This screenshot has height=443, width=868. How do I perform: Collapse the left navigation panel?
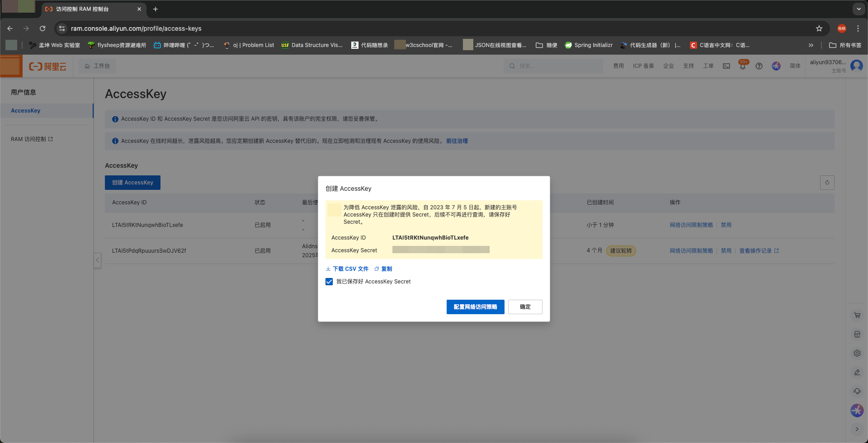[x=97, y=260]
